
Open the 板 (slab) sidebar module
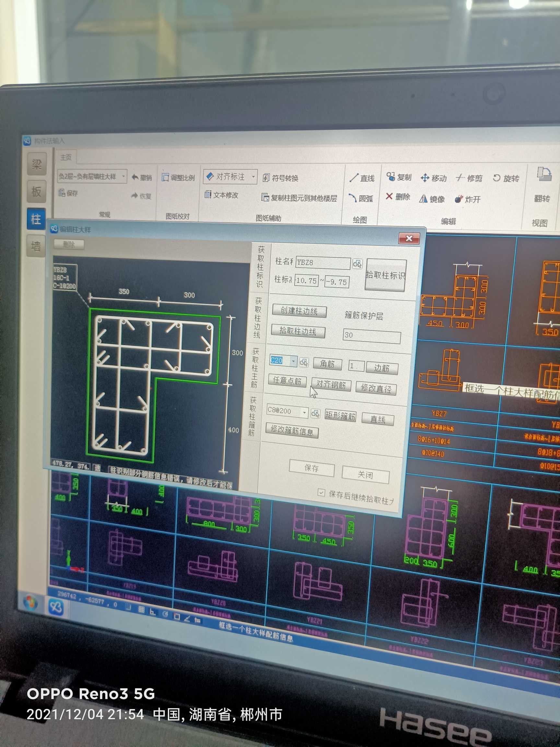coord(36,192)
